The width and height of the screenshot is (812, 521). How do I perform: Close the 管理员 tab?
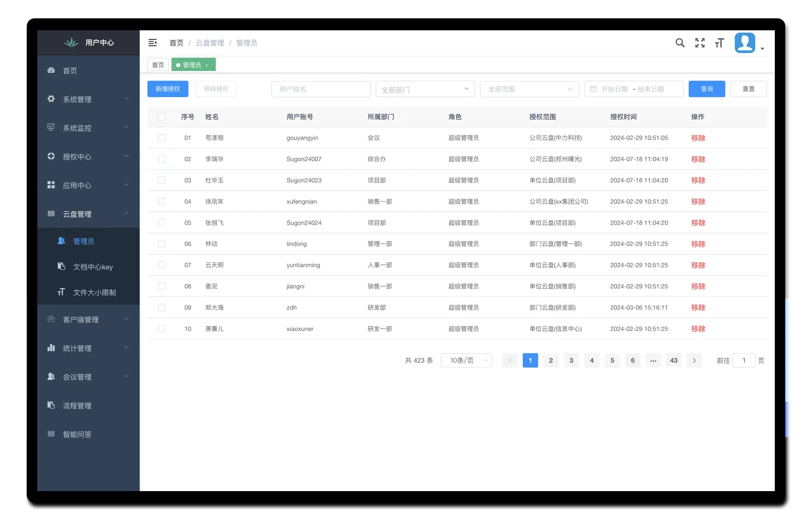207,65
